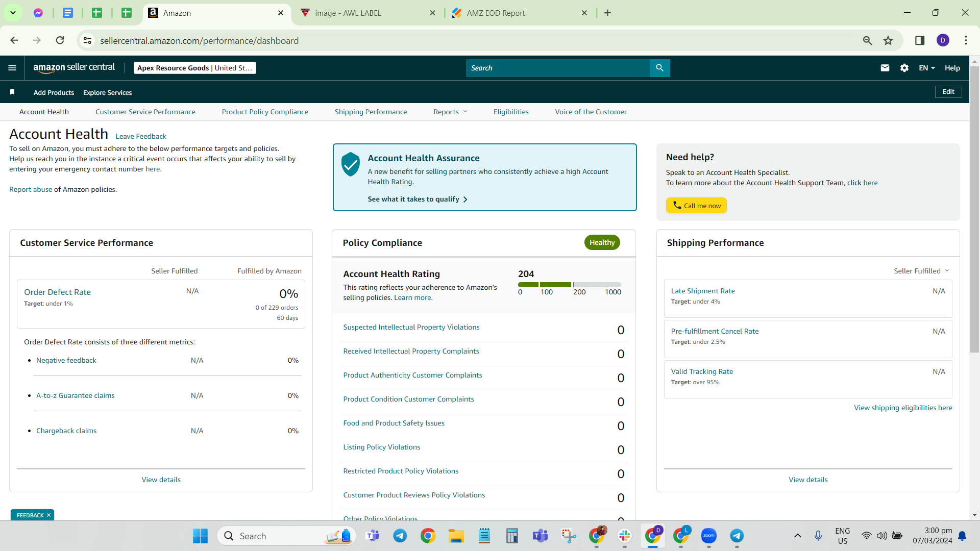Expand the EN language dropdown

coord(927,68)
